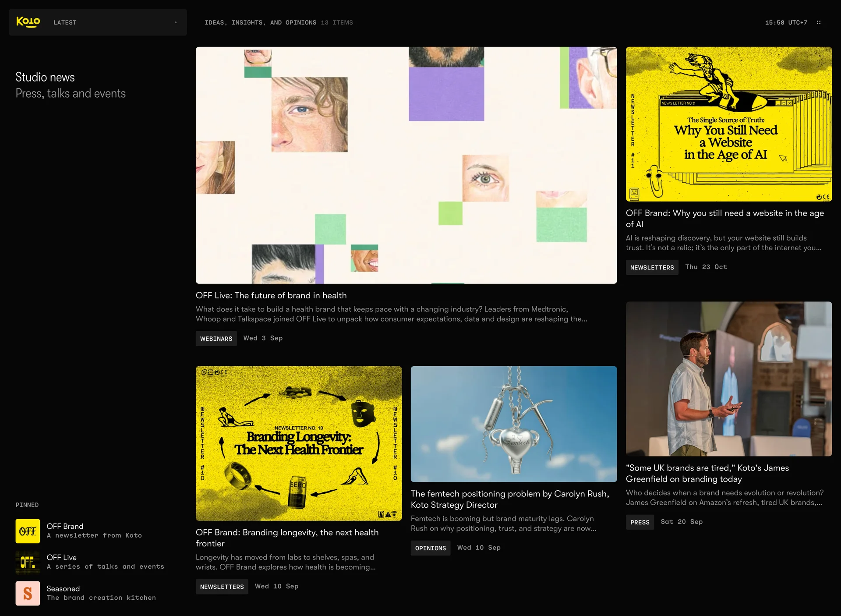Open the four-dot grid menu icon

click(x=818, y=22)
